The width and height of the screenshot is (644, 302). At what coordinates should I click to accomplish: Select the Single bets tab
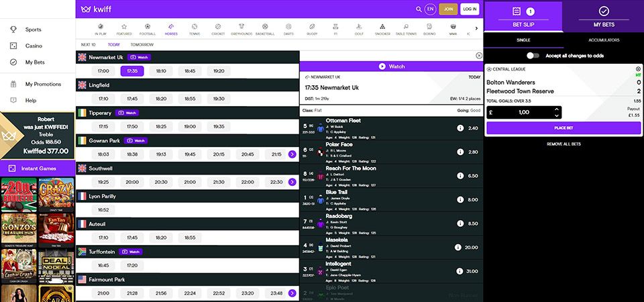tap(523, 40)
